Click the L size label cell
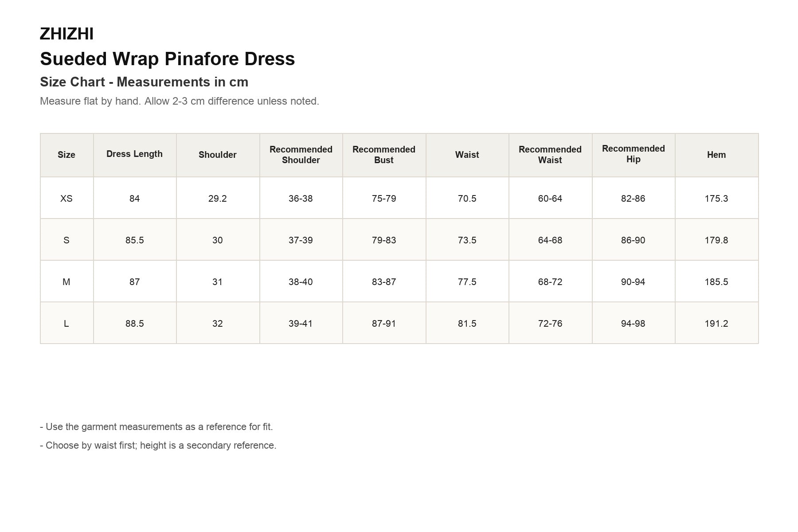The height and width of the screenshot is (532, 798). tap(66, 323)
